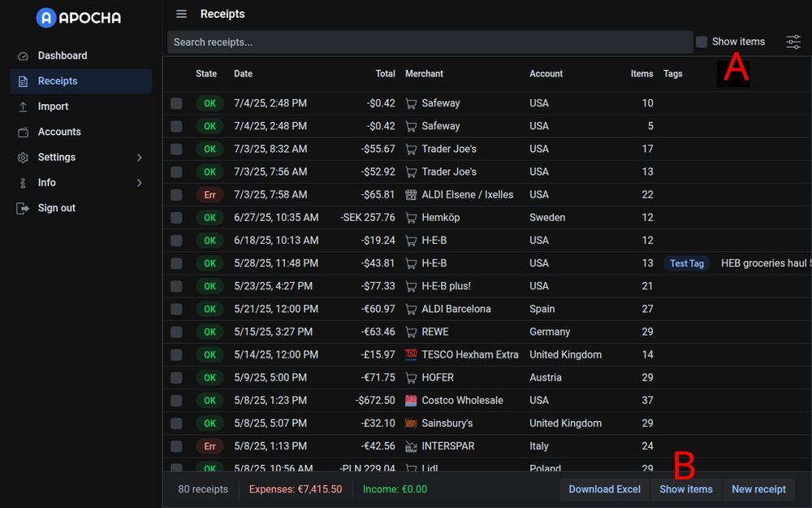Sort by the Account column header
The width and height of the screenshot is (812, 508).
(x=546, y=74)
